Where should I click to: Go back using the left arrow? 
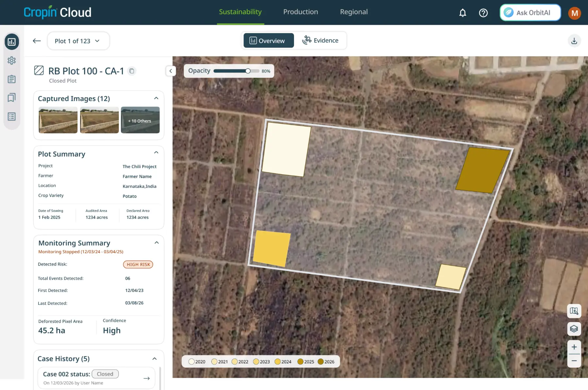point(37,41)
